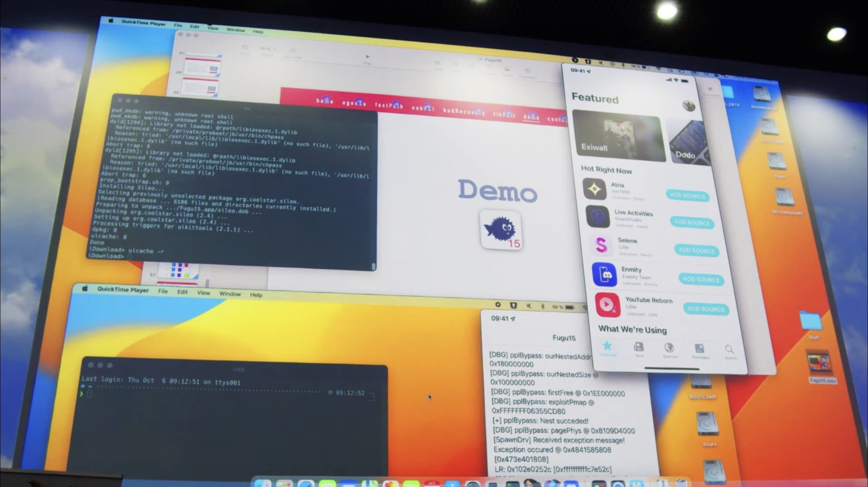This screenshot has height=487, width=868.
Task: Open the Enmity app icon
Action: pos(605,275)
